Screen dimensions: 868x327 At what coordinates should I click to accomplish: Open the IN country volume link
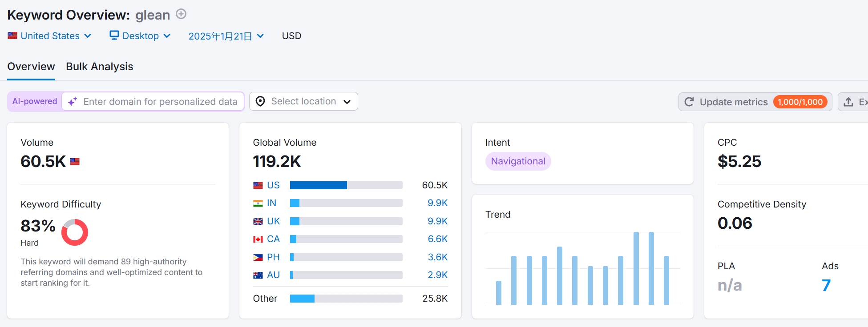pos(271,203)
